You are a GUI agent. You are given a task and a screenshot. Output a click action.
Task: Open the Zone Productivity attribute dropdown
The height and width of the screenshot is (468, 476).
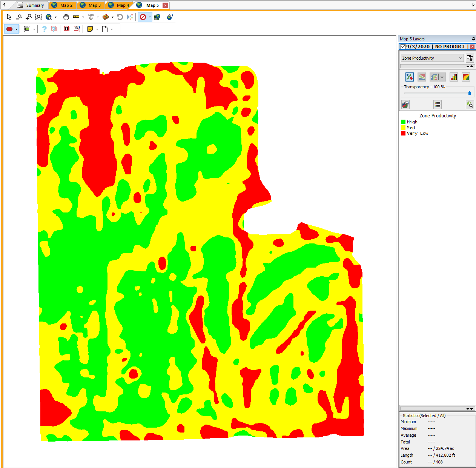pos(432,58)
